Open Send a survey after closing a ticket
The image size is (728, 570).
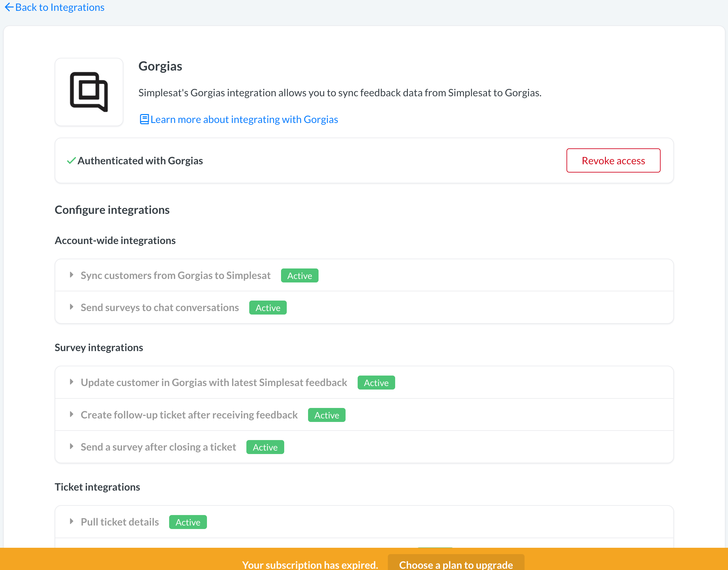pos(364,447)
